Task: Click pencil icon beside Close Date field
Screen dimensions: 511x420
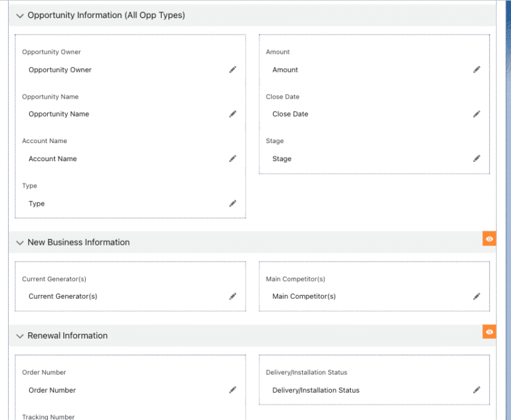Action: point(476,114)
